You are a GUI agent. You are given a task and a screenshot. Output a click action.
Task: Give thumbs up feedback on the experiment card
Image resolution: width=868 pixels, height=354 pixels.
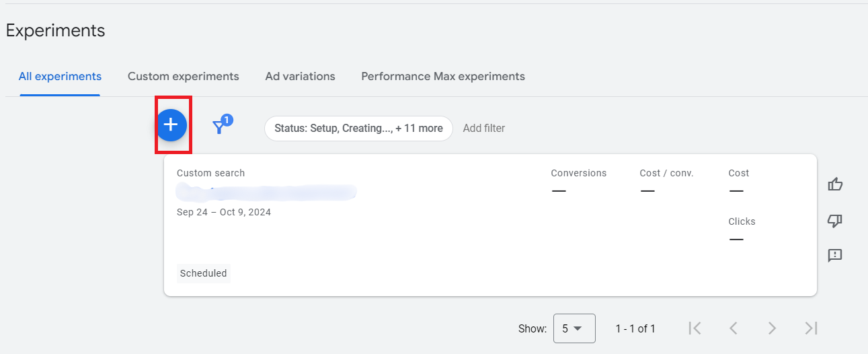point(835,184)
